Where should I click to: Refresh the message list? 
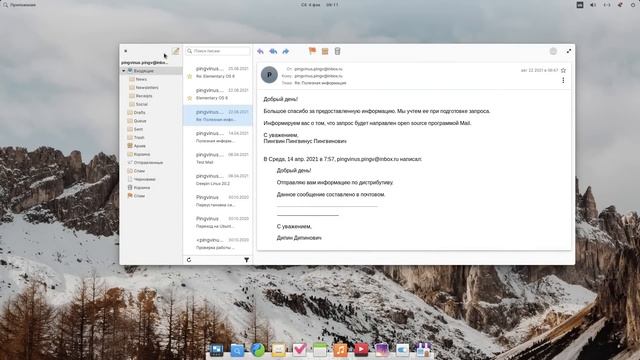coord(189,260)
